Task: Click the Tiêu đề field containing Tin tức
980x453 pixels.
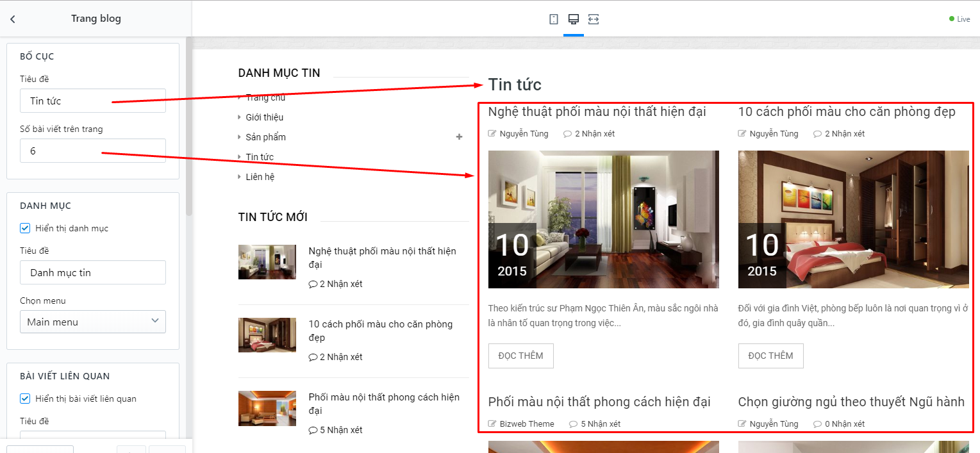Action: (93, 101)
